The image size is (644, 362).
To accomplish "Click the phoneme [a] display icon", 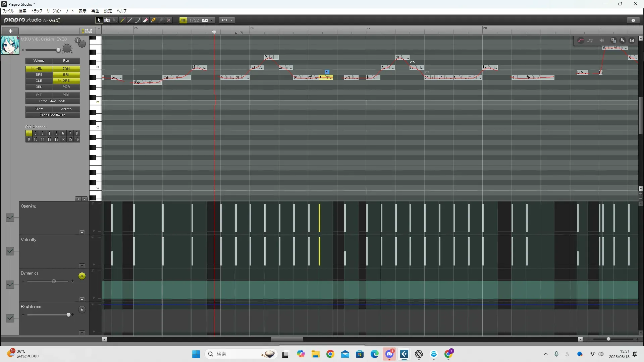I will [632, 41].
